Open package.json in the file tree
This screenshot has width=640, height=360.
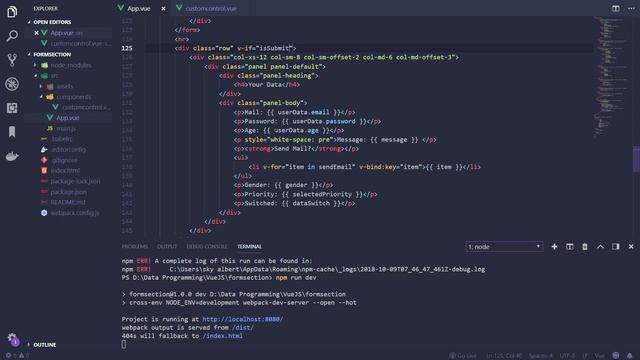(68, 192)
